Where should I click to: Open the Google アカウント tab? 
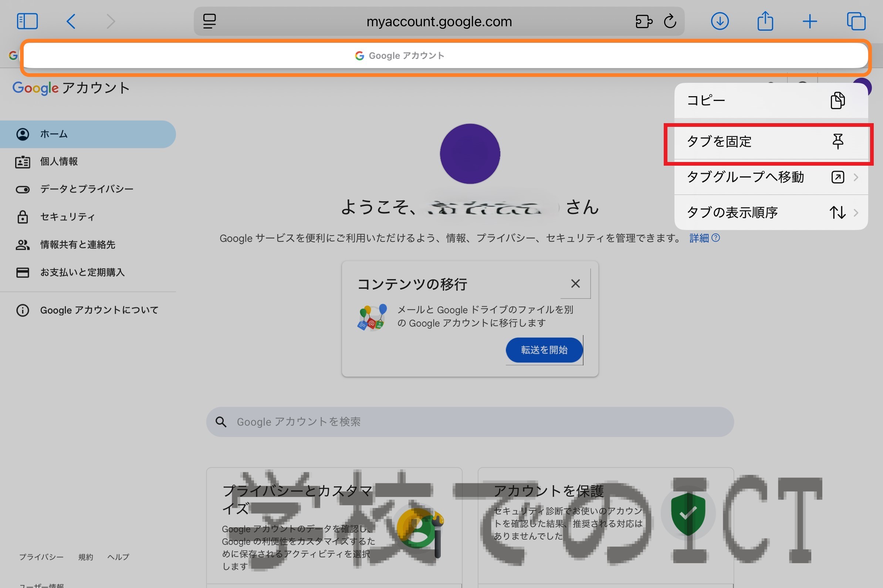(x=446, y=56)
